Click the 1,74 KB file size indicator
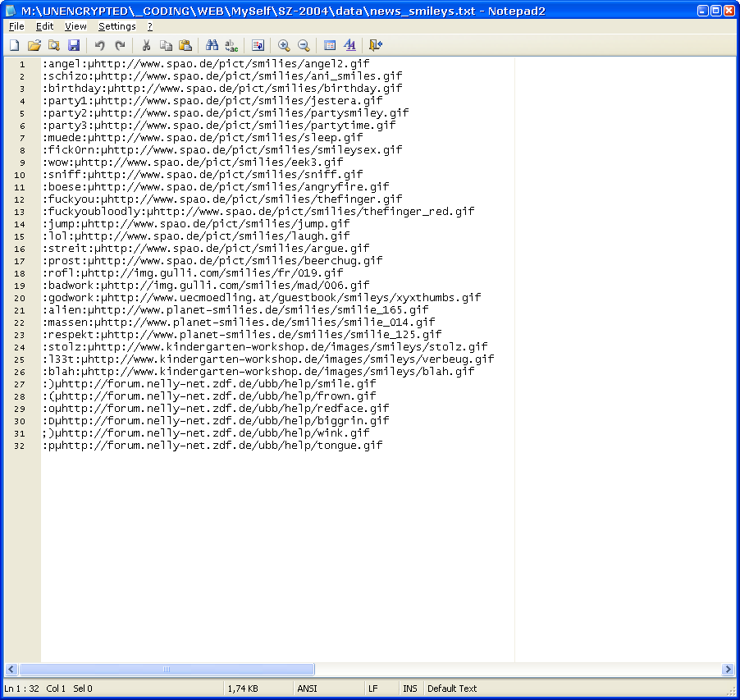Viewport: 740px width, 700px height. click(x=243, y=689)
